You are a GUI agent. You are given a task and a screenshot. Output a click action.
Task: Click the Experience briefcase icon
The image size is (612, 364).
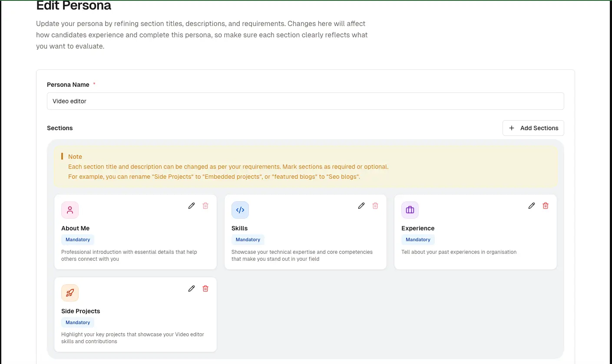pyautogui.click(x=410, y=210)
